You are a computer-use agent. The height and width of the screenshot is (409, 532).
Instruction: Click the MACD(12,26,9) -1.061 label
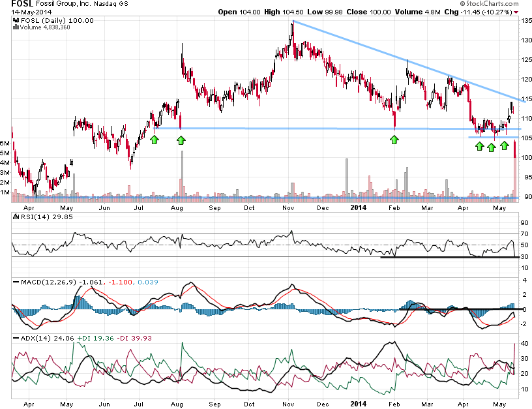coord(62,282)
